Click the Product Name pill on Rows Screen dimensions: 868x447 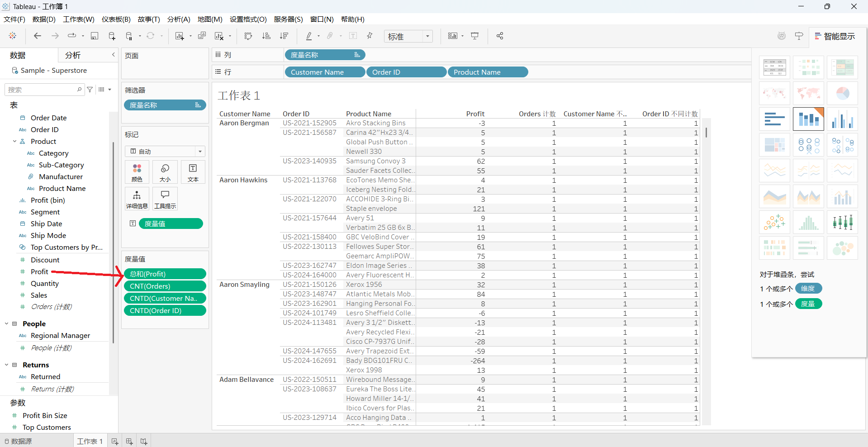[x=488, y=72]
